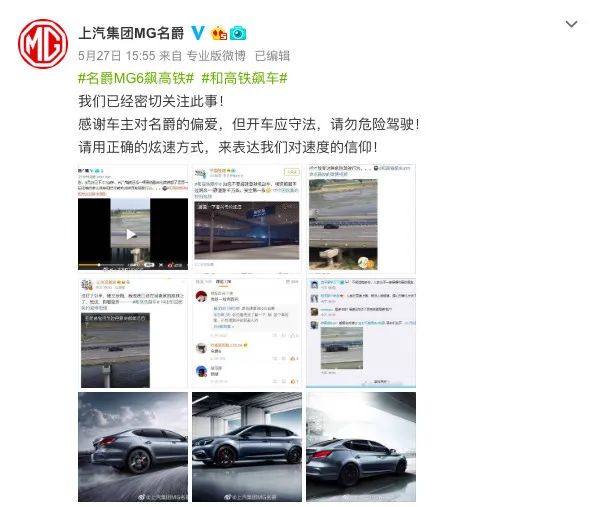Open the MG6 rear drifting photo

133,447
